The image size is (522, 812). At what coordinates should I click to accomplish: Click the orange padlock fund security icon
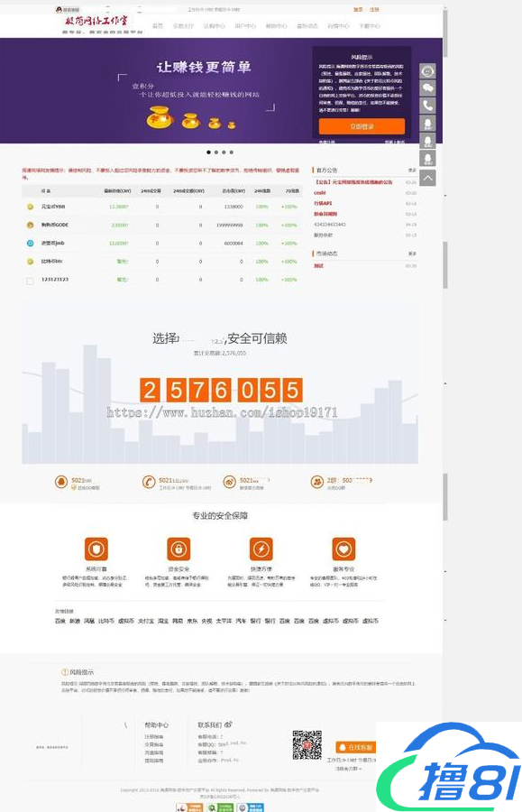(x=179, y=549)
